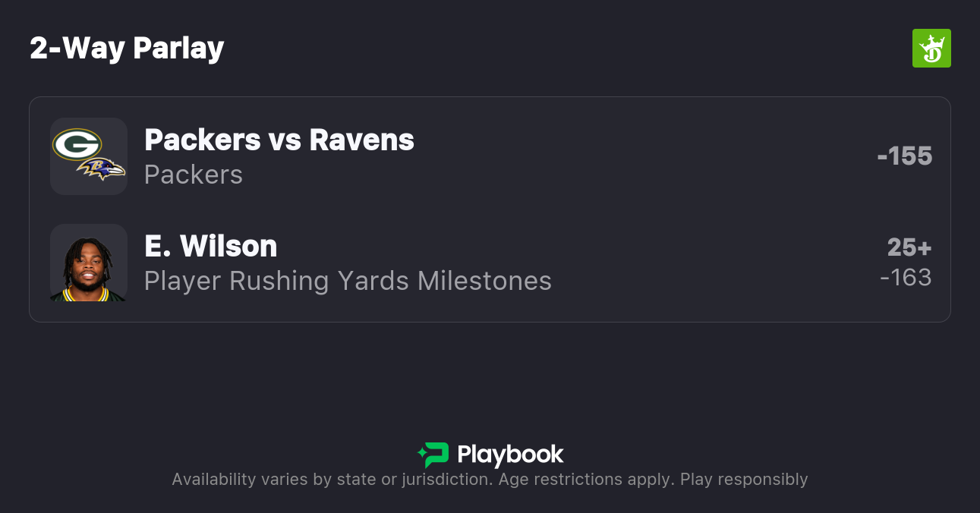Click the -163 odds value

coord(906,277)
